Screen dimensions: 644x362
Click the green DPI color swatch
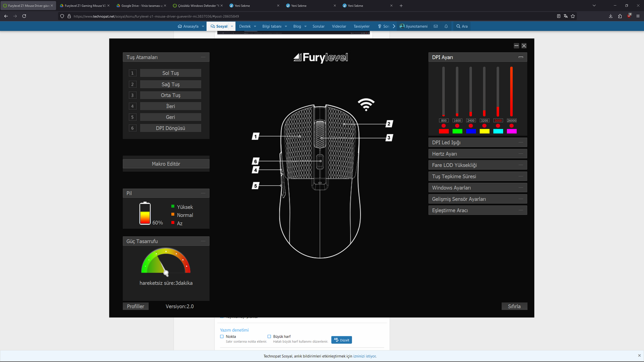coord(457,131)
